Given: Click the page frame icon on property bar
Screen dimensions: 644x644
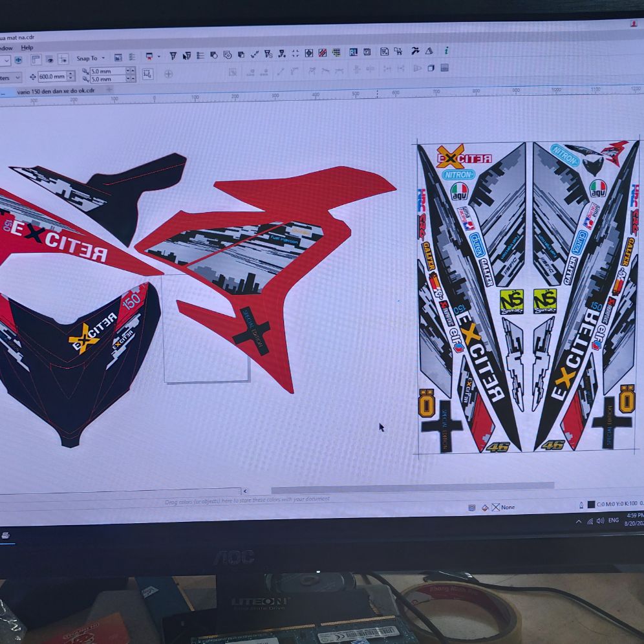Looking at the screenshot, I should pos(147,74).
